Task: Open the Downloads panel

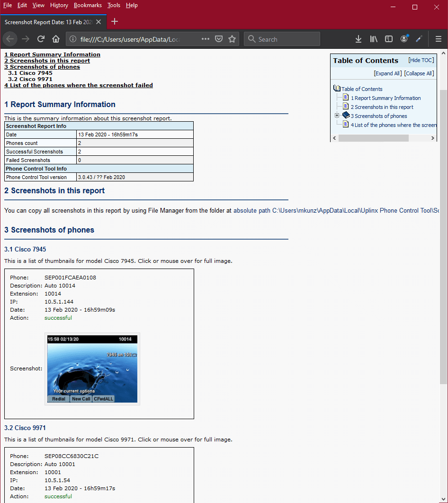Action: tap(358, 39)
